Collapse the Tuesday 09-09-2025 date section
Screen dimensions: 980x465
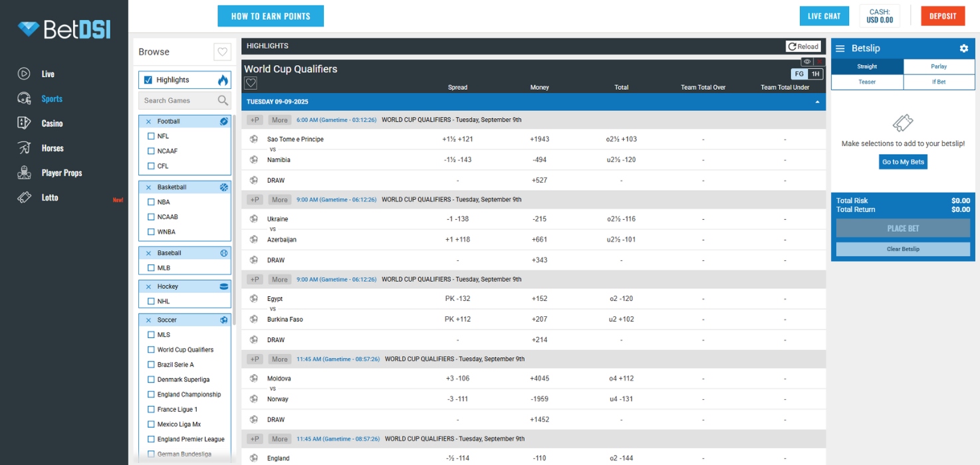(817, 102)
